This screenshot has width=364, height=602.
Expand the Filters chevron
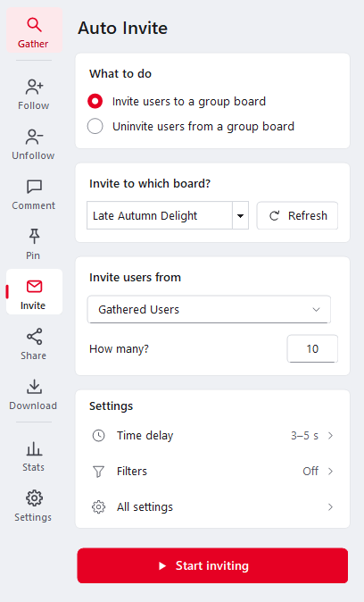coord(331,472)
